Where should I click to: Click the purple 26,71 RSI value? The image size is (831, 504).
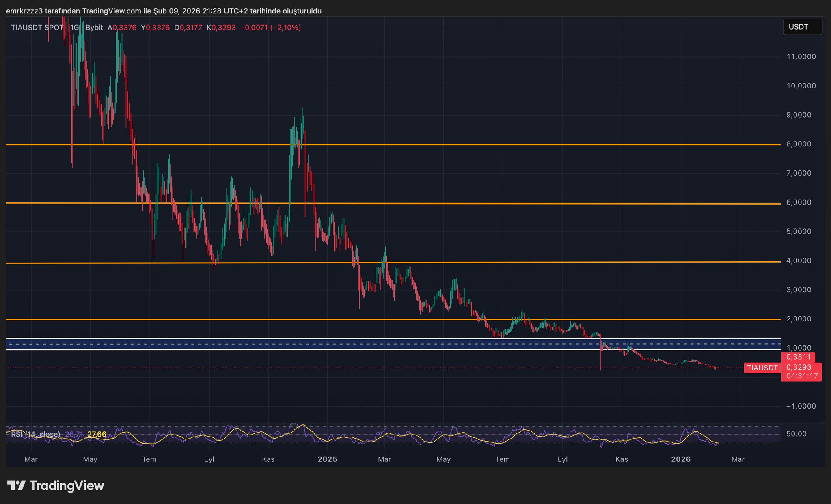pyautogui.click(x=74, y=435)
